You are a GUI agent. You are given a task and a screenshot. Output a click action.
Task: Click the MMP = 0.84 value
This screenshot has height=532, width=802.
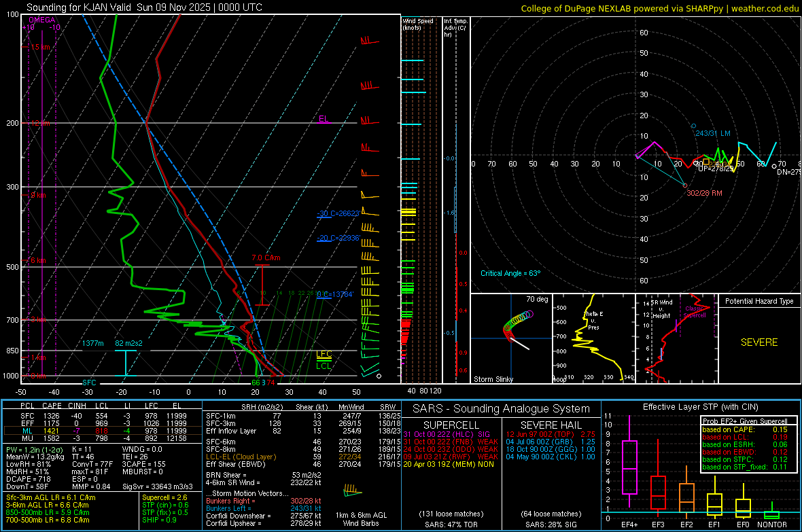click(92, 486)
